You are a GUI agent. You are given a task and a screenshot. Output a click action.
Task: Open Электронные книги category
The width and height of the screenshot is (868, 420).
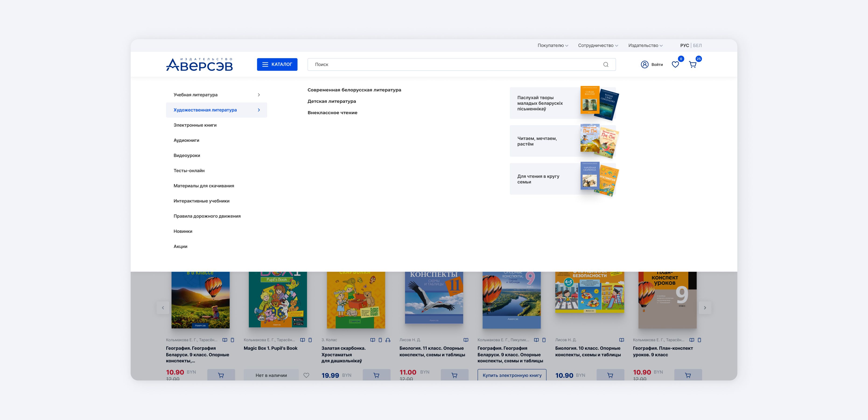coord(195,125)
